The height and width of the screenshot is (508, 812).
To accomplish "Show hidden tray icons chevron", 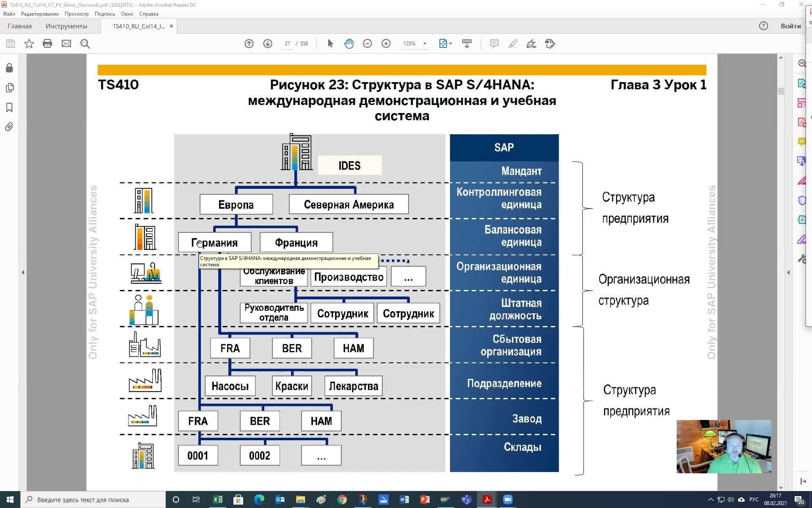I will click(710, 500).
